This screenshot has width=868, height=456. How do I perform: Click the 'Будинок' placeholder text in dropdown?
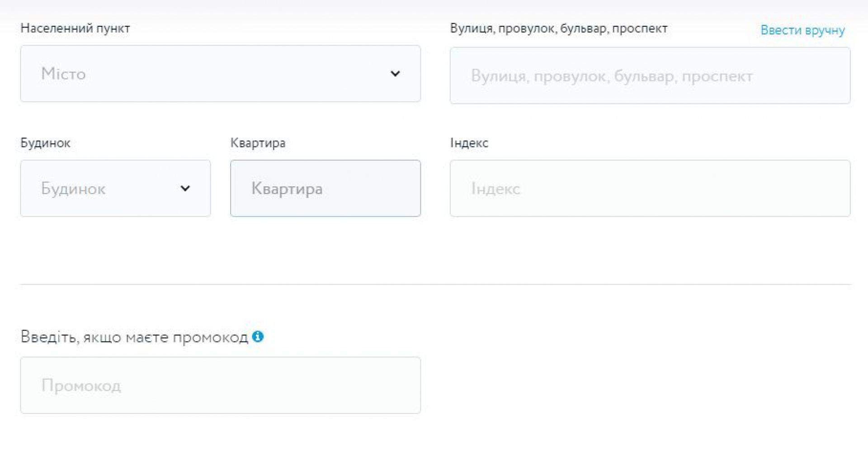(x=73, y=189)
